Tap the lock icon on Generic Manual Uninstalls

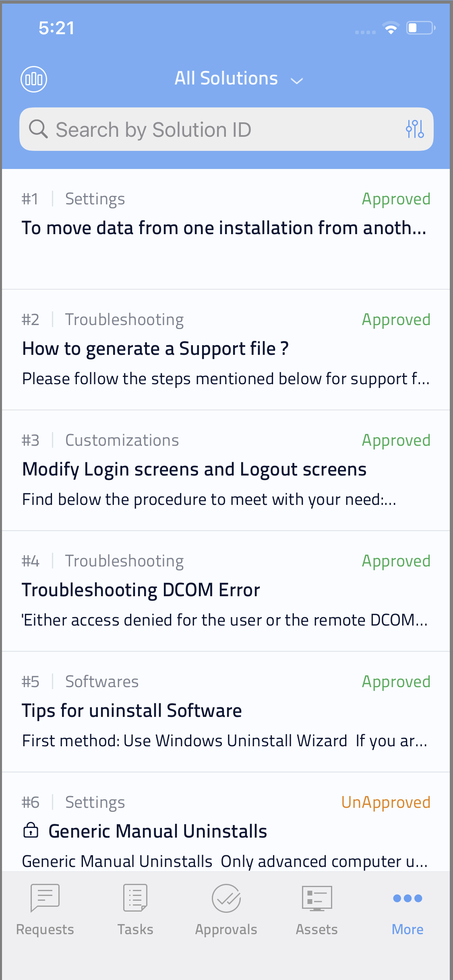[31, 830]
